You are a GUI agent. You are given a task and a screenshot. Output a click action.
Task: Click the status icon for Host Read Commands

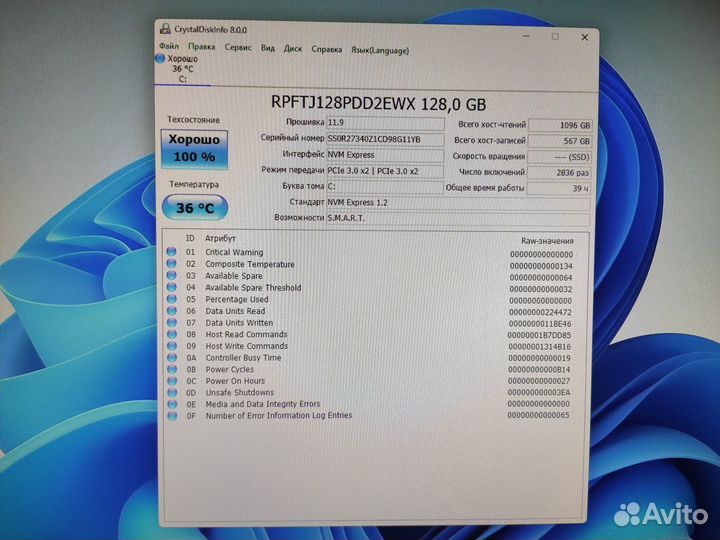172,334
